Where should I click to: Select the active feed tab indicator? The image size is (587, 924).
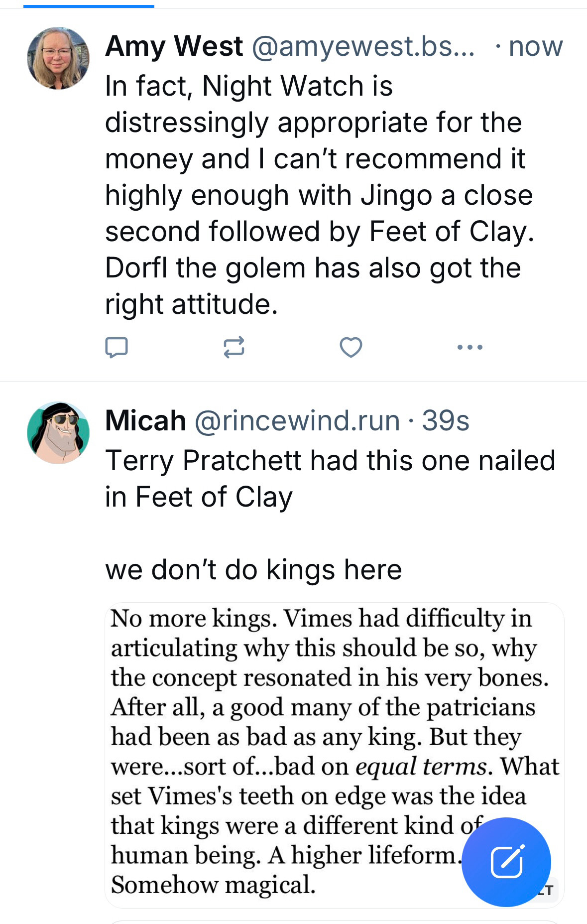89,6
